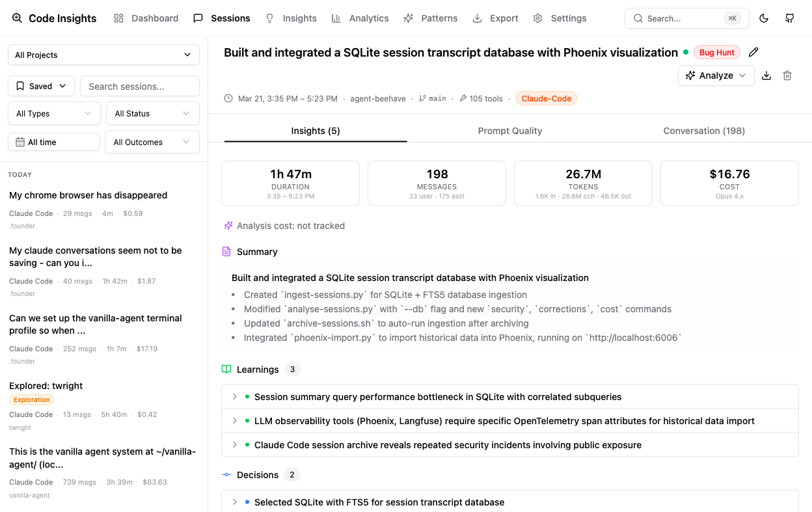Click the Exploration tag on twright session

(x=32, y=400)
